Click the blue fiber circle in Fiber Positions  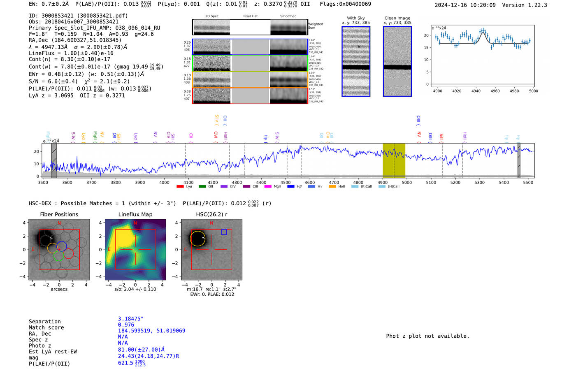(61, 246)
